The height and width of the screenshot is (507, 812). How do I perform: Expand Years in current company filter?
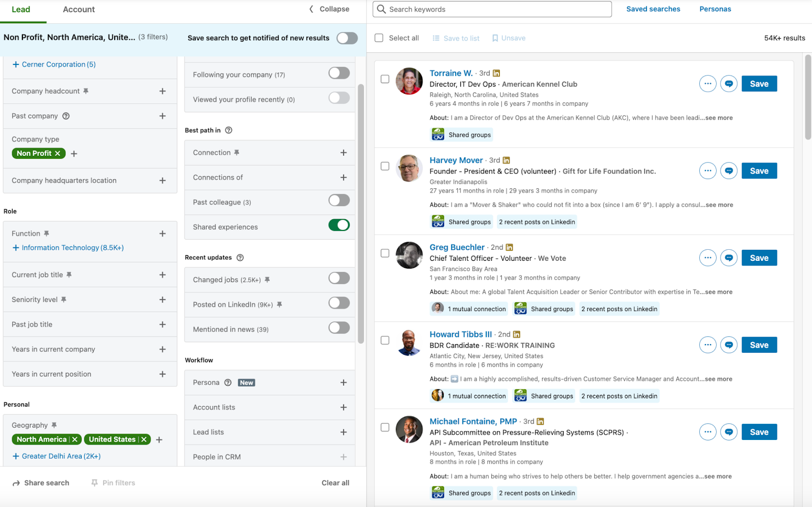pos(162,350)
